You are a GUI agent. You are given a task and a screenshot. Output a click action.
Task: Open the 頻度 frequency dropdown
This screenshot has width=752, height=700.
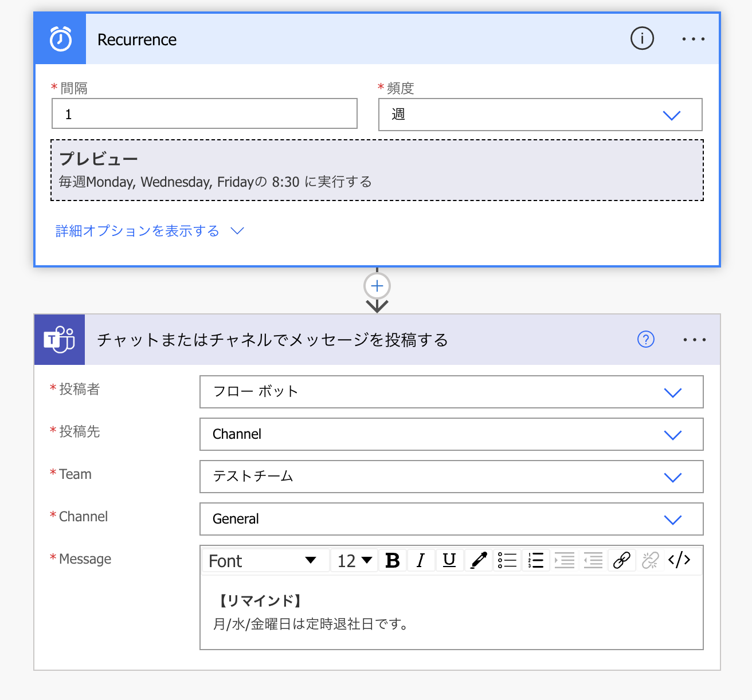coord(671,115)
